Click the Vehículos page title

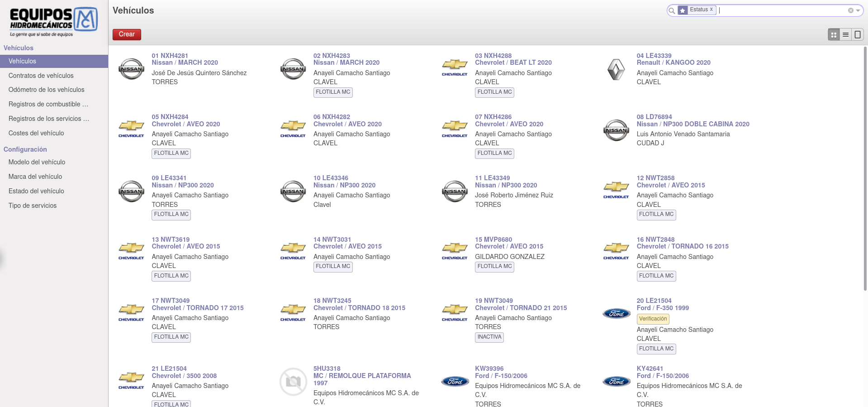pyautogui.click(x=133, y=10)
